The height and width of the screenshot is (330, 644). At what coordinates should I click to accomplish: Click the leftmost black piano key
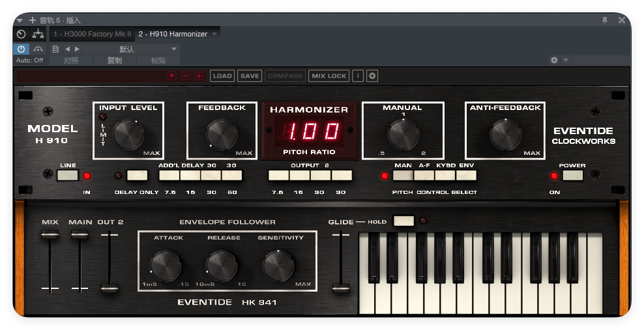tap(373, 258)
